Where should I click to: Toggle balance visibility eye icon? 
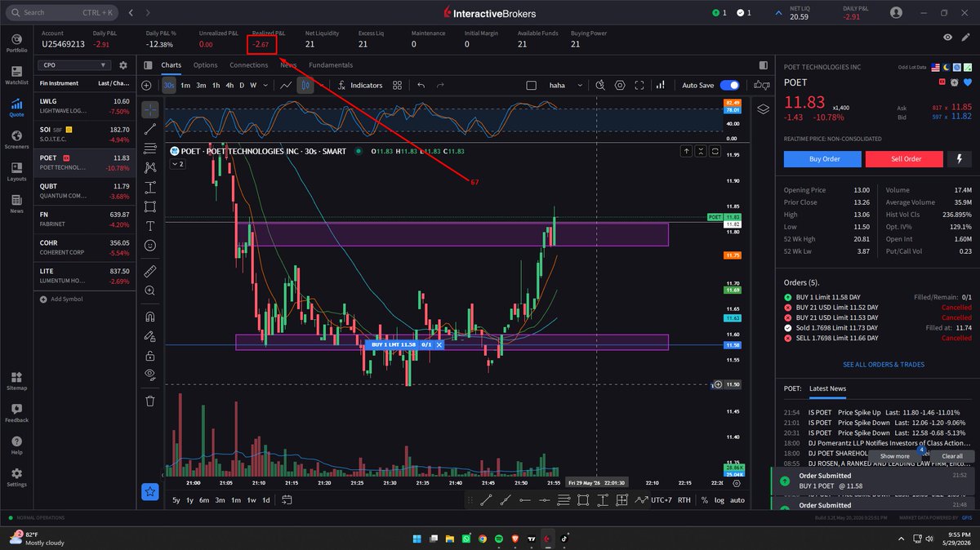tap(947, 38)
